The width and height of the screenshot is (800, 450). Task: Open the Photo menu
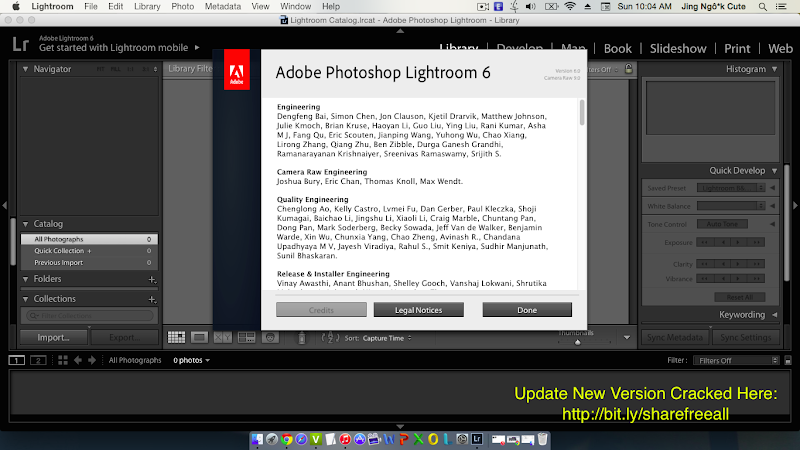[x=182, y=7]
